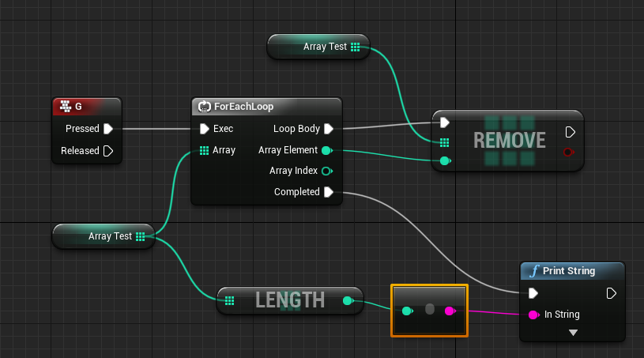Click the Array Index output pin
Image resolution: width=644 pixels, height=358 pixels.
(327, 171)
